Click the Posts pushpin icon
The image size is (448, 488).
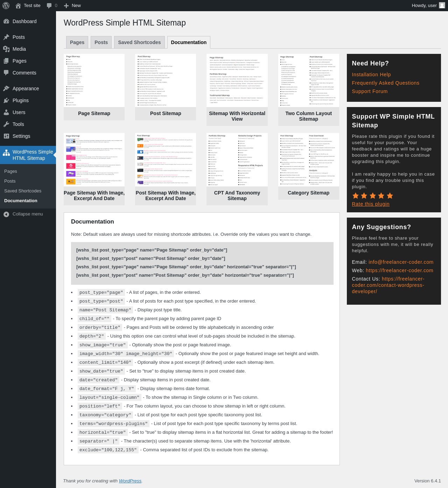(6, 37)
